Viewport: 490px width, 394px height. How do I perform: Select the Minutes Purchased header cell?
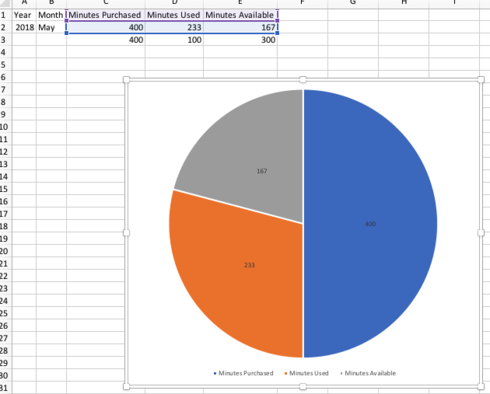tap(106, 15)
